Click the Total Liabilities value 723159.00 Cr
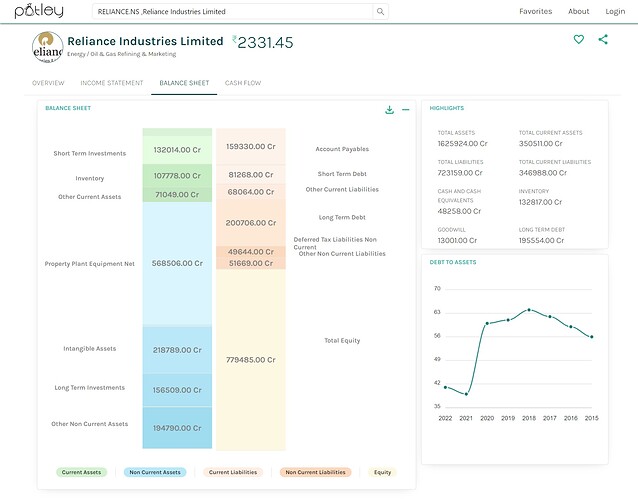This screenshot has width=638, height=499. point(460,173)
